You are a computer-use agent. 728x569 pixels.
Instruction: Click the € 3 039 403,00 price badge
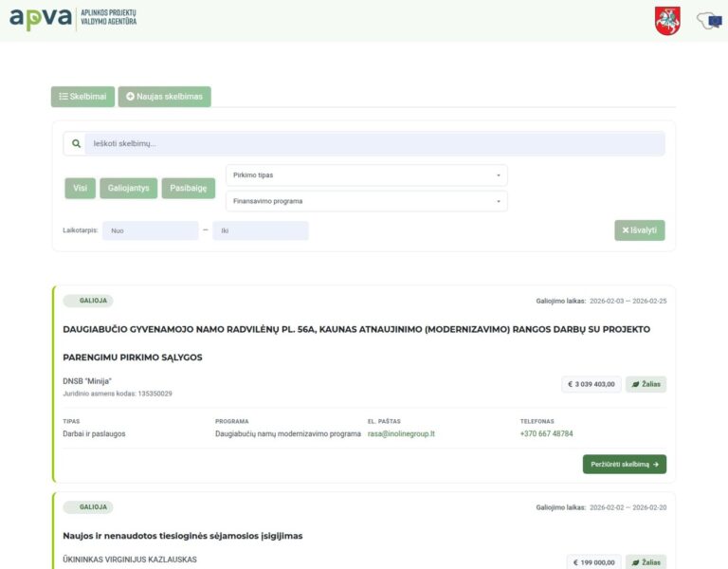(x=591, y=384)
